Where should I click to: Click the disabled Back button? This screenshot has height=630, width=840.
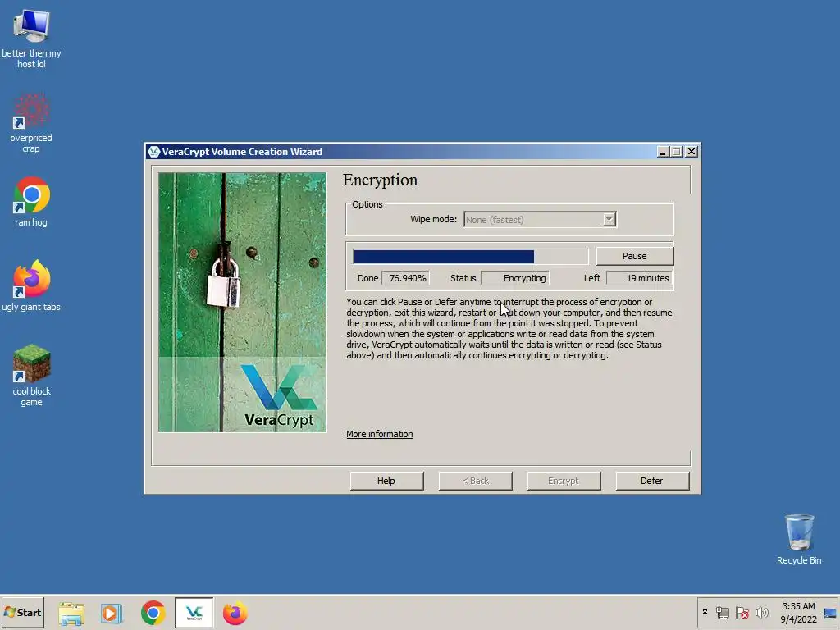(x=475, y=481)
